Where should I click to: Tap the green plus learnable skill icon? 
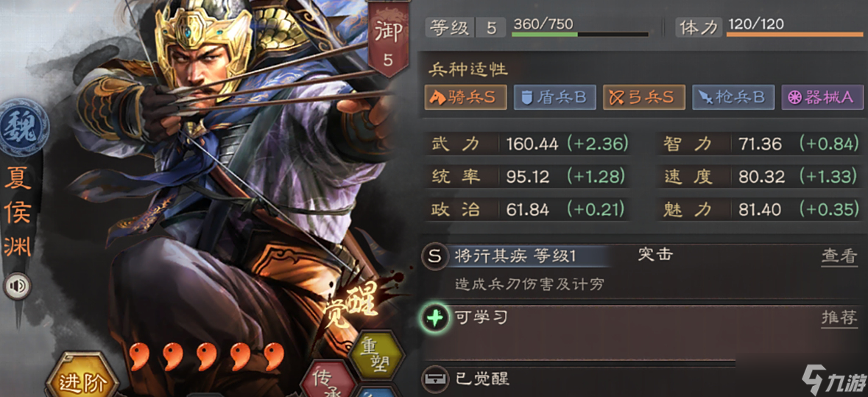pos(435,320)
